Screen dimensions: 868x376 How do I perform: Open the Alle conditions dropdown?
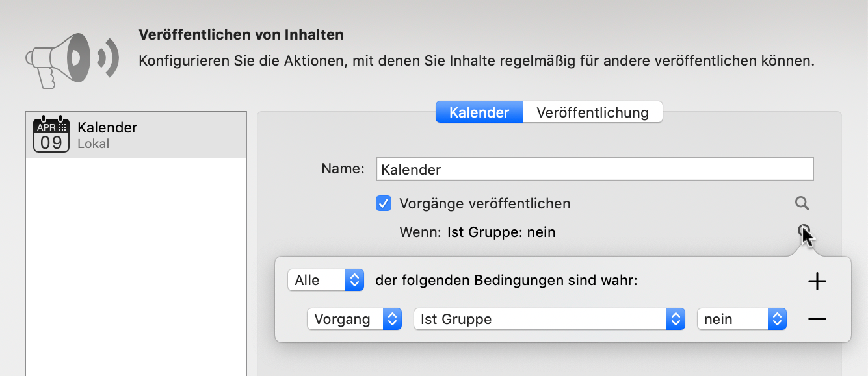pyautogui.click(x=325, y=280)
